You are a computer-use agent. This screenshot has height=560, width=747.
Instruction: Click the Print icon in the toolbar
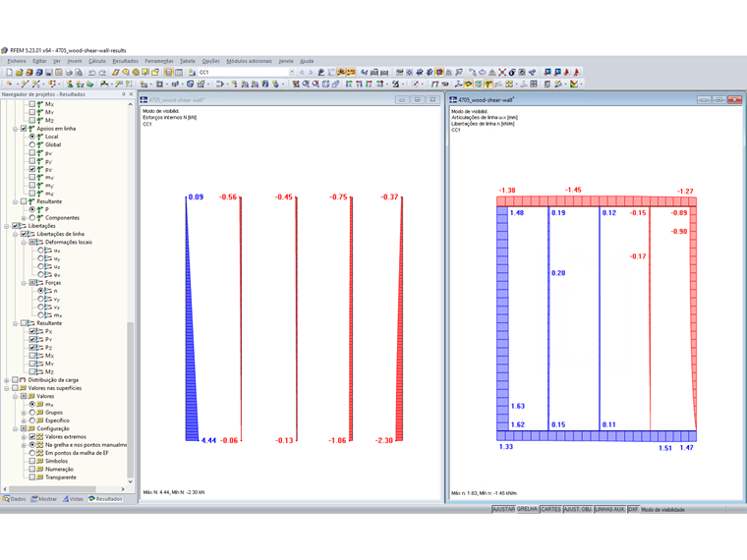[x=69, y=72]
